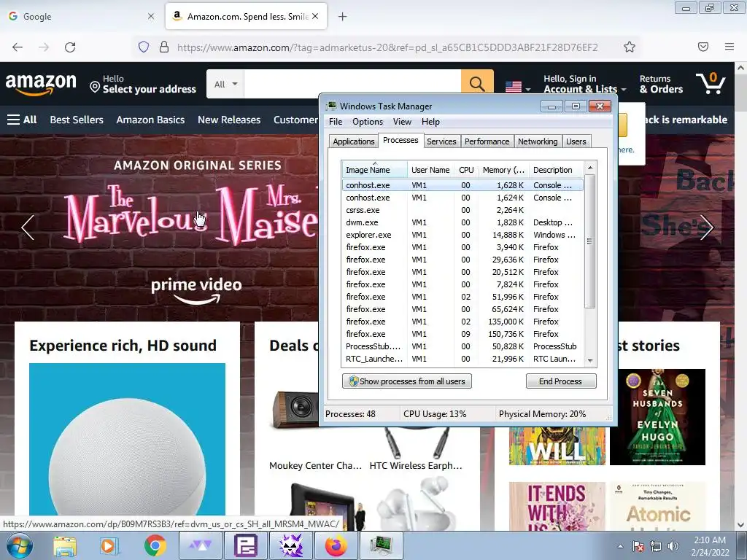Sort processes by Memory column
This screenshot has width=747, height=560.
pos(503,169)
